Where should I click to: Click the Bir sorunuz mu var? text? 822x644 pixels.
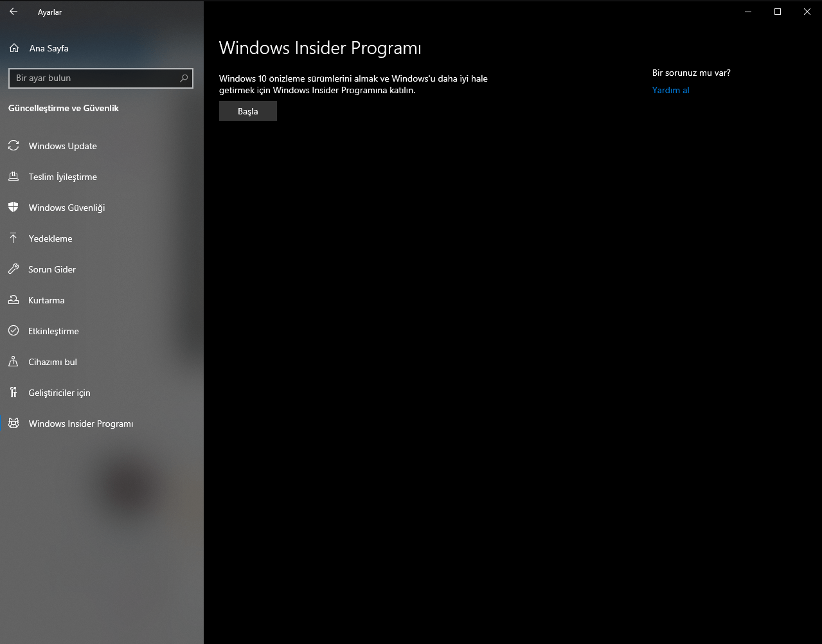pyautogui.click(x=692, y=73)
